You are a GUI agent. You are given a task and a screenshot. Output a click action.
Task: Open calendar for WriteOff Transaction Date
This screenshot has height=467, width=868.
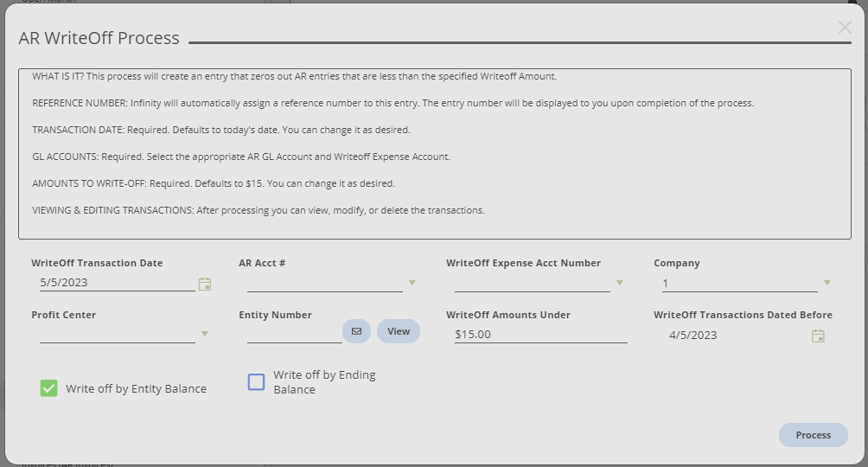(205, 284)
